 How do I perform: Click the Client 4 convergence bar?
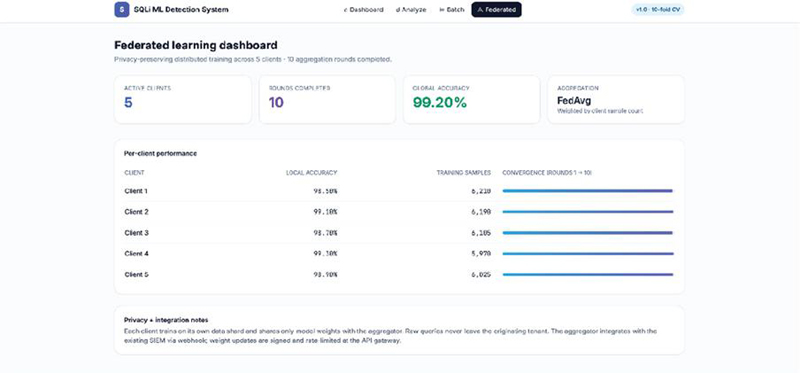[587, 254]
